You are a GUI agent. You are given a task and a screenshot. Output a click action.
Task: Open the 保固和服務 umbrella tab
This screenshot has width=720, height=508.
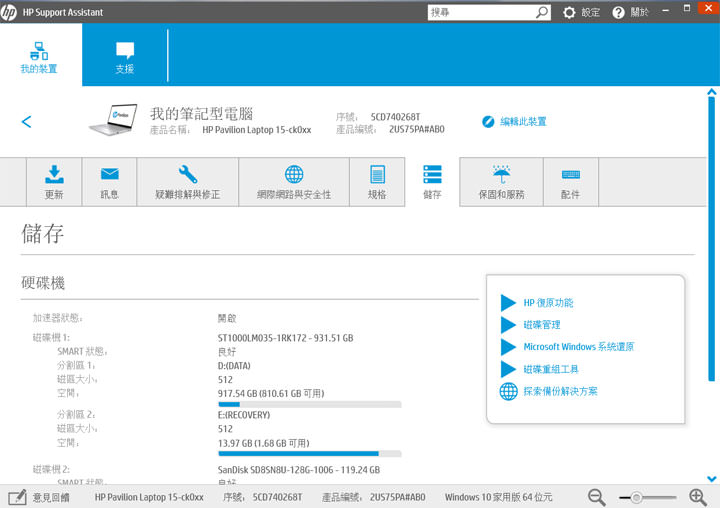tap(501, 182)
